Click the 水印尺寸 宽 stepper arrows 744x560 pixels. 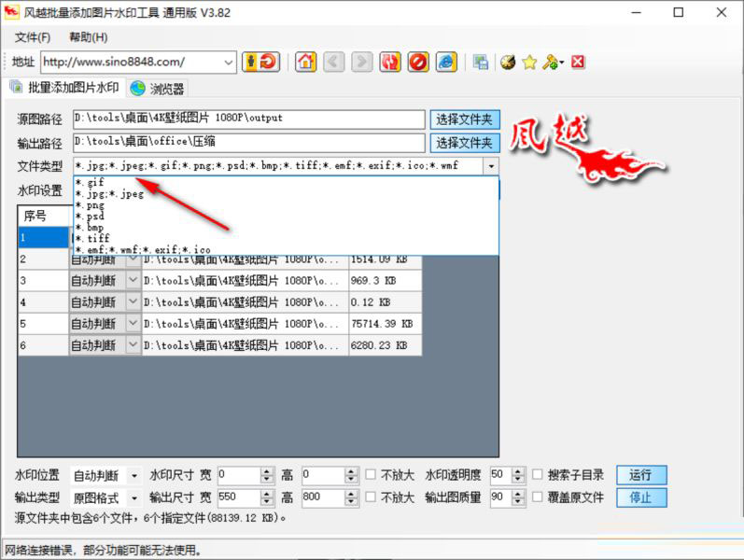point(267,475)
